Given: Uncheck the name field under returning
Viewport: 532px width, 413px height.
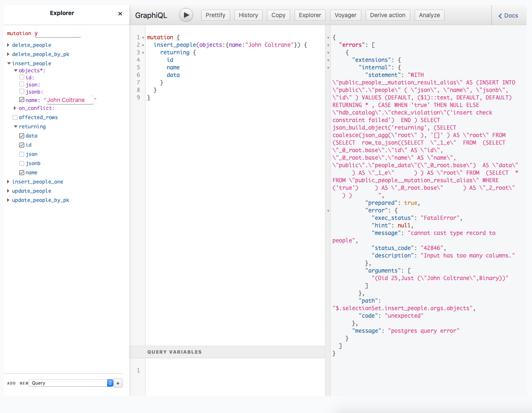Looking at the screenshot, I should [22, 173].
